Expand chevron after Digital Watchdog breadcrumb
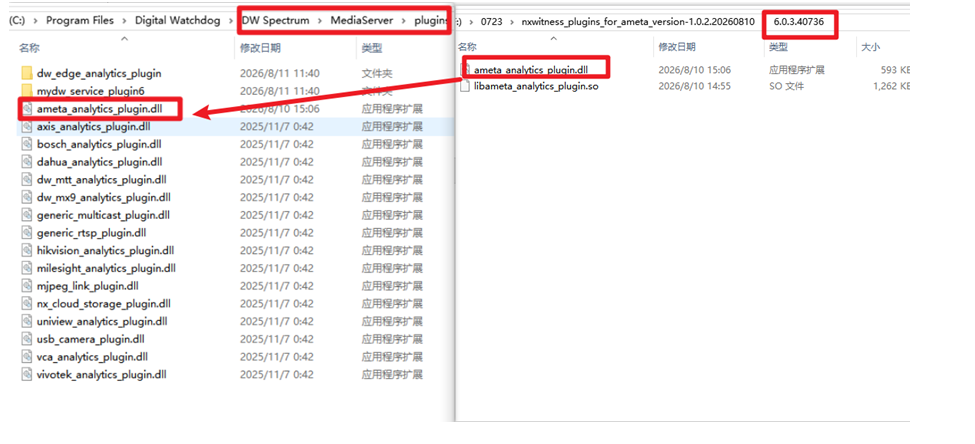Viewport: 975px width, 444px height. (x=231, y=21)
